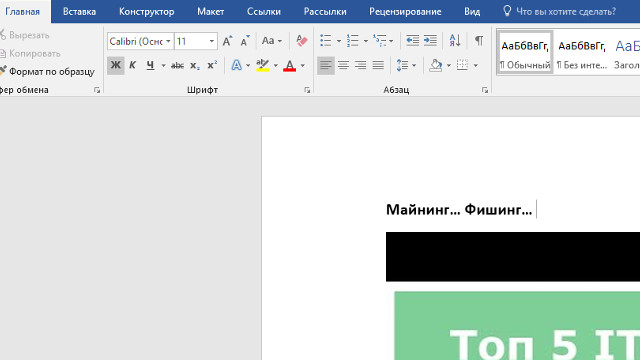Click the Format Painter brush icon

coord(3,71)
